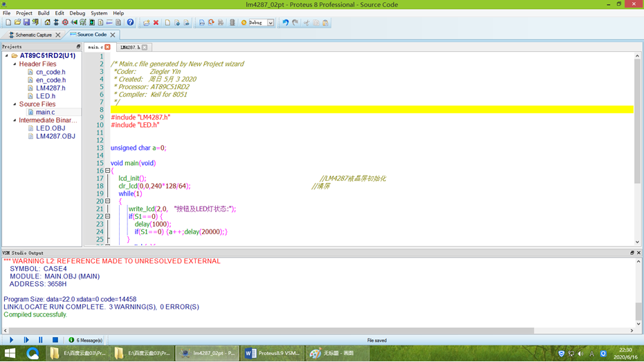The height and width of the screenshot is (362, 644).
Task: Stop the simulation
Action: [55, 340]
